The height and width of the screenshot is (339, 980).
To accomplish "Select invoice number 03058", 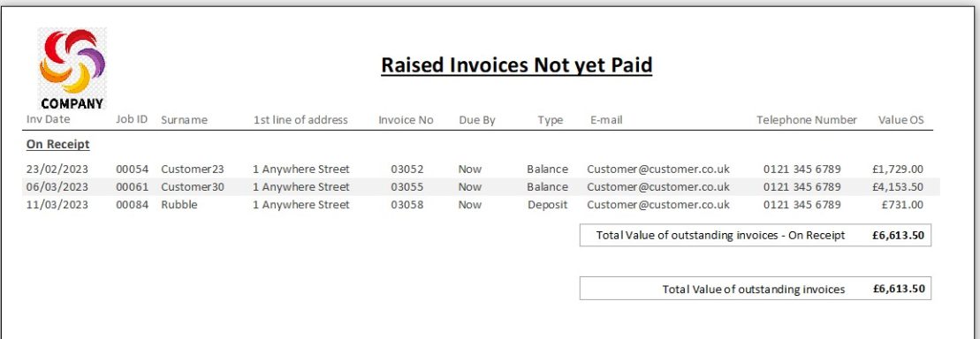I will click(x=407, y=205).
